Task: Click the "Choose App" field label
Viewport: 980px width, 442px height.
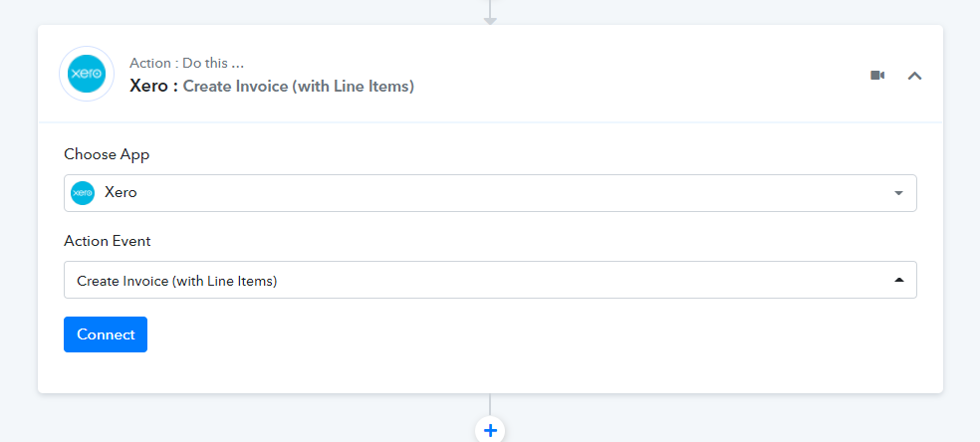Action: pyautogui.click(x=107, y=155)
